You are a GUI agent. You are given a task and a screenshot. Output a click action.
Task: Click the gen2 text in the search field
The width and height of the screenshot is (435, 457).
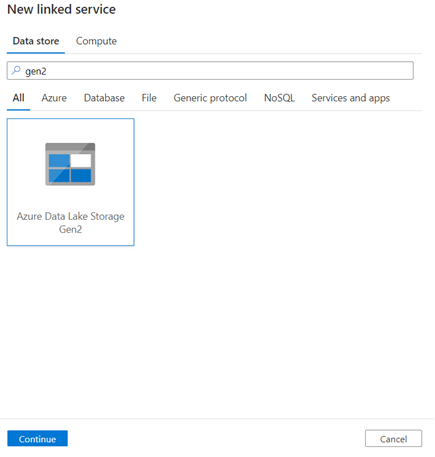point(36,71)
